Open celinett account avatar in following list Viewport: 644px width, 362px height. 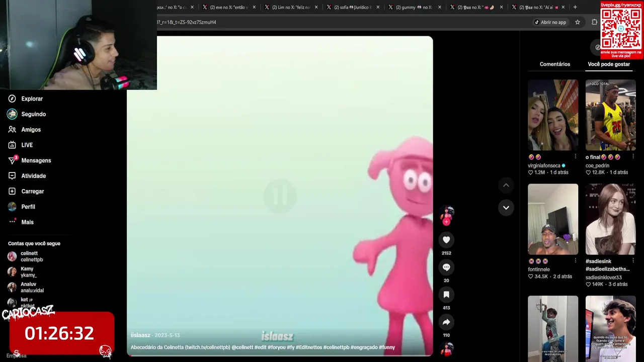(x=12, y=256)
